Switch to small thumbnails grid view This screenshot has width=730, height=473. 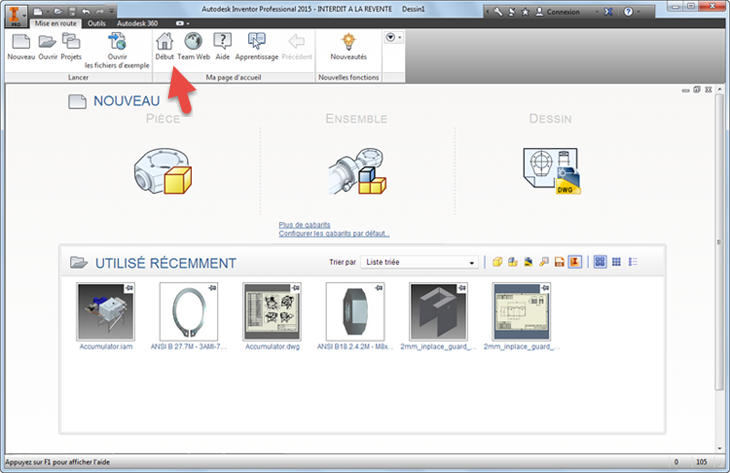click(x=616, y=262)
